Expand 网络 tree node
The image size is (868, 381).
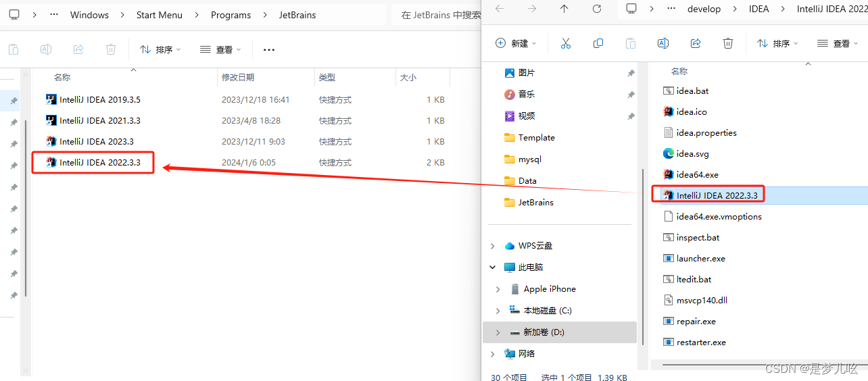pyautogui.click(x=493, y=354)
